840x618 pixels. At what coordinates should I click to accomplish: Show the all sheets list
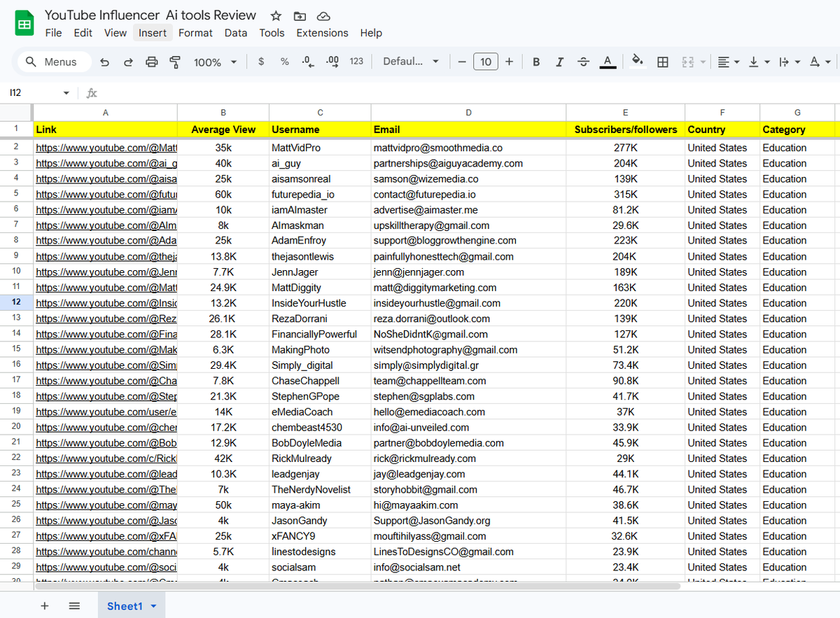click(74, 606)
